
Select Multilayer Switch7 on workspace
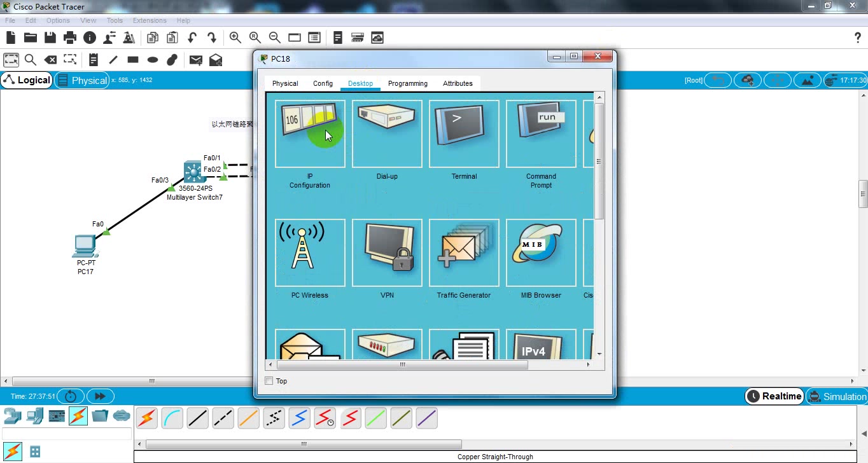pyautogui.click(x=193, y=172)
